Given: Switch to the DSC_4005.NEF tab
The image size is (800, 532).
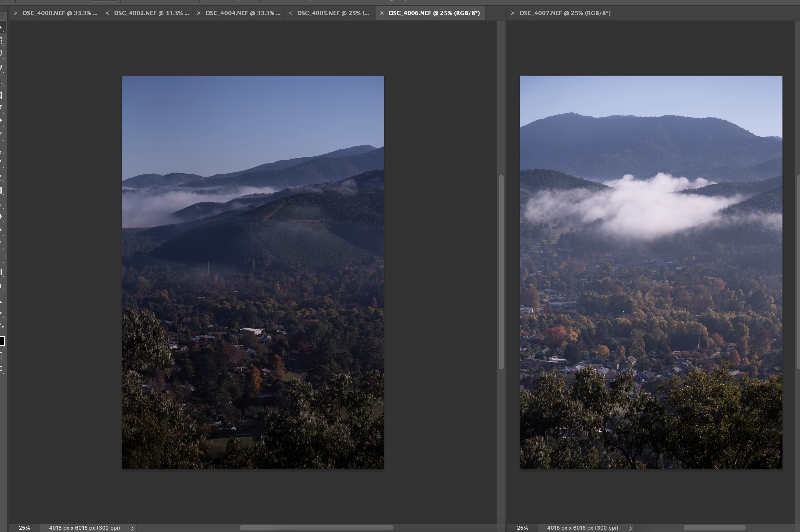Looking at the screenshot, I should 333,13.
